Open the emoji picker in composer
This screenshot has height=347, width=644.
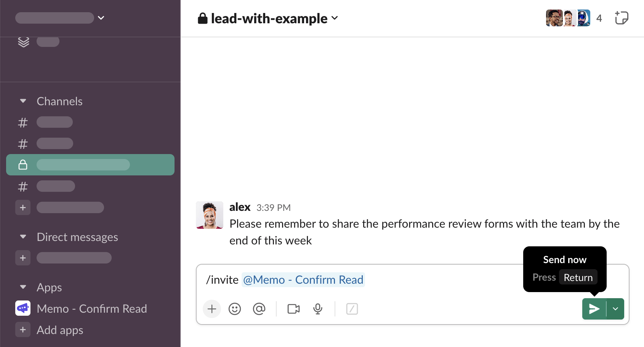click(235, 309)
